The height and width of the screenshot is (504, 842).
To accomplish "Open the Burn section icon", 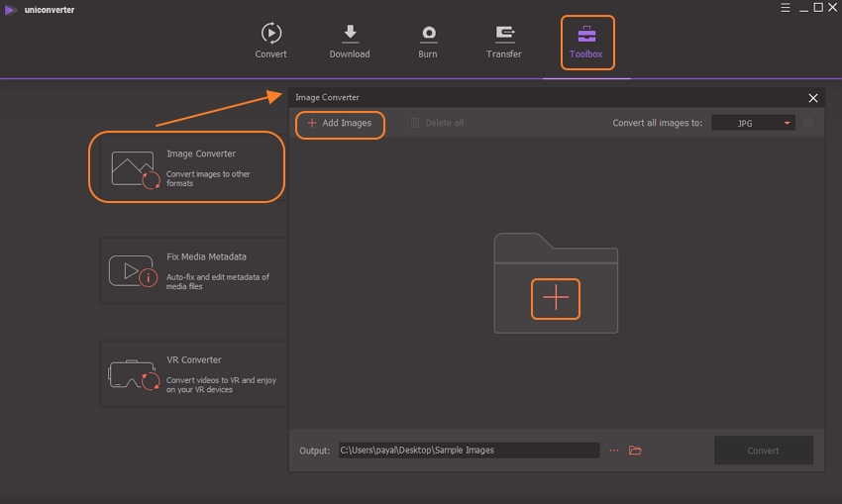I will point(428,41).
